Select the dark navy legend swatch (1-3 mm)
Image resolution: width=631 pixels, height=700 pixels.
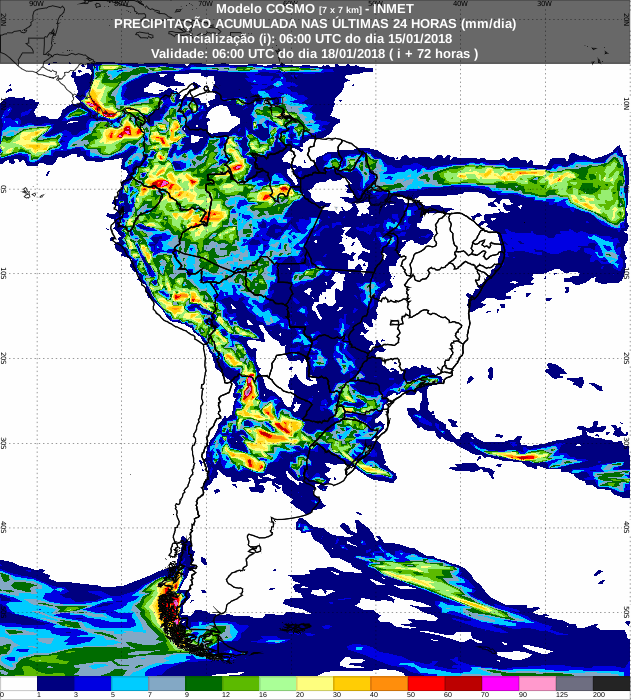[x=55, y=683]
